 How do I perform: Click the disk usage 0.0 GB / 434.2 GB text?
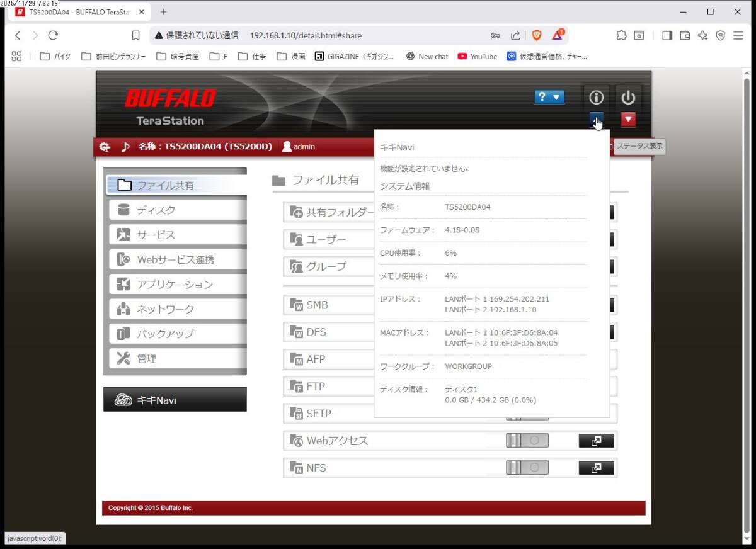(491, 400)
